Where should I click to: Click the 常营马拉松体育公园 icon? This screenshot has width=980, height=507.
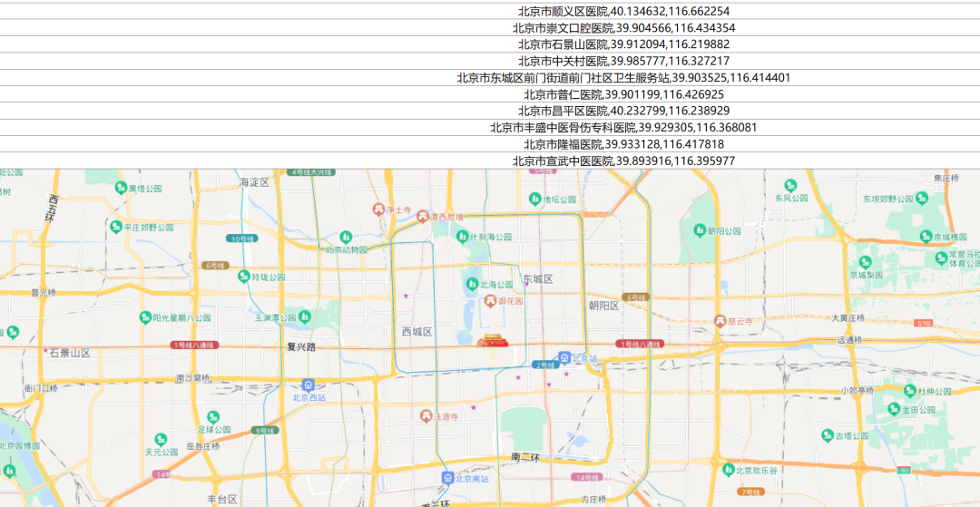click(943, 258)
